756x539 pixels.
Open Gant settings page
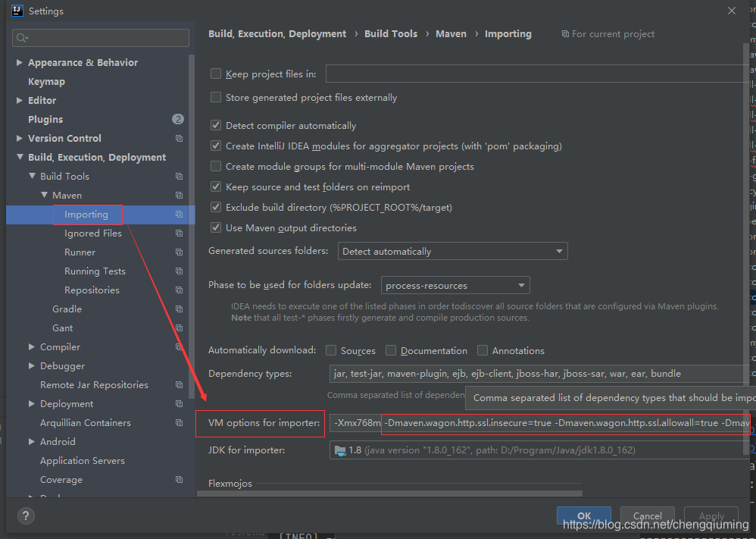pos(63,328)
